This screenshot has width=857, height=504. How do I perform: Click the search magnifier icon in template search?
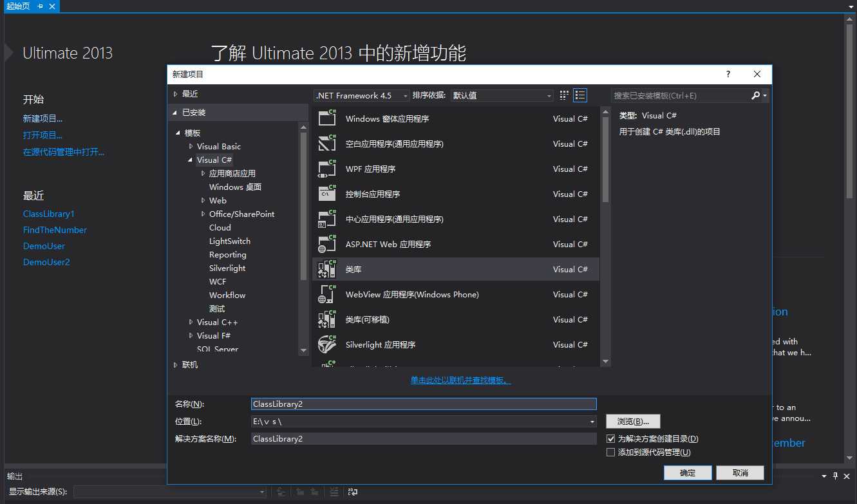click(x=756, y=95)
